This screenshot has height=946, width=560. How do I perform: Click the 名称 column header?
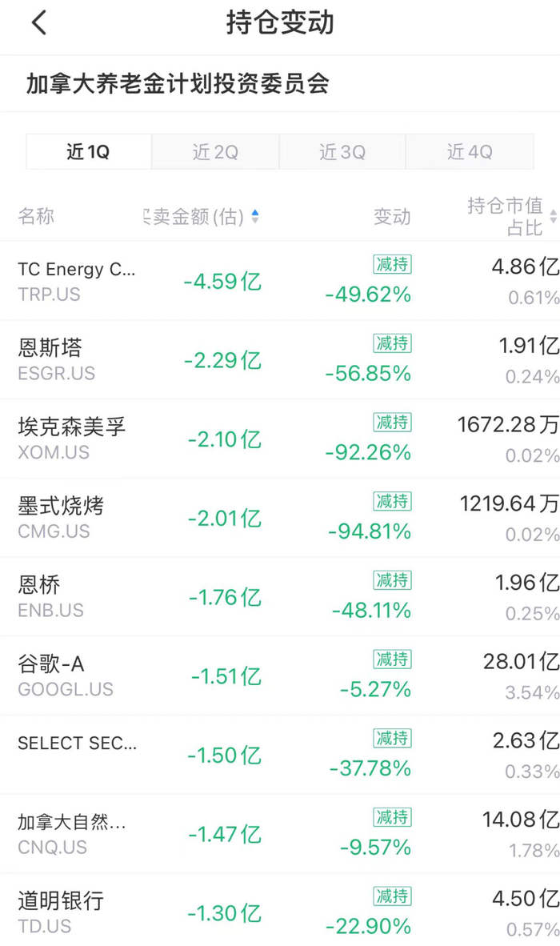pos(36,217)
